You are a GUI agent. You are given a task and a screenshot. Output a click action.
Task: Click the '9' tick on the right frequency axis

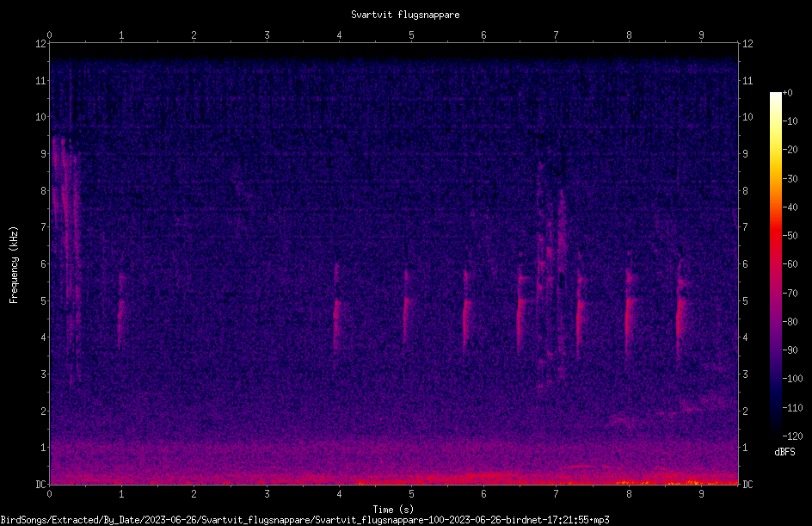click(x=745, y=154)
